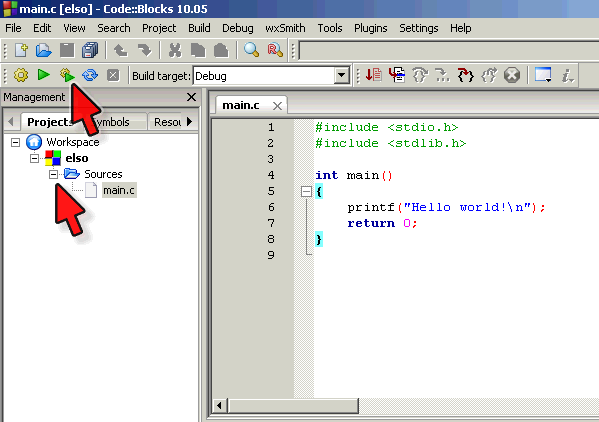Click the Find magnifier icon
The width and height of the screenshot is (599, 422).
pyautogui.click(x=251, y=50)
